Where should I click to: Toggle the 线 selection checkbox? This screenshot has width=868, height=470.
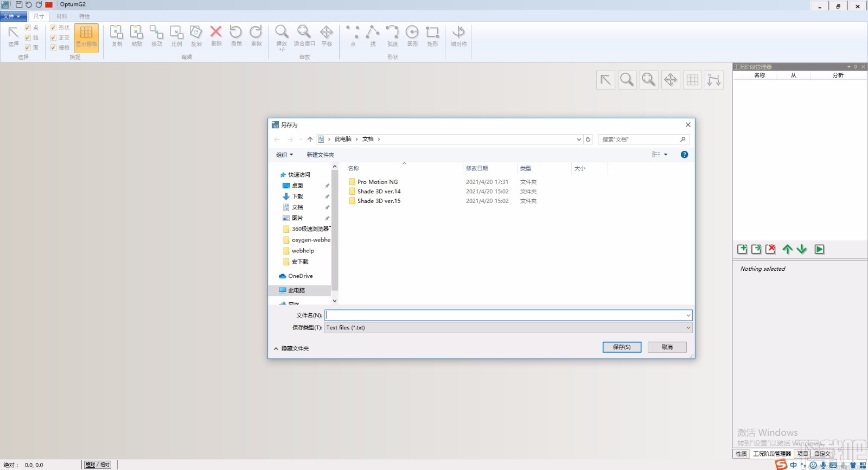coord(28,37)
